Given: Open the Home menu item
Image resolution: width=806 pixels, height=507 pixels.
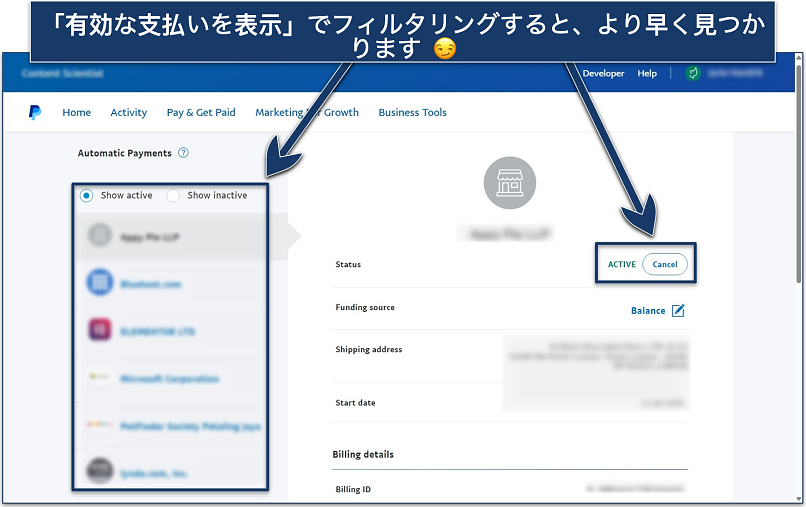Looking at the screenshot, I should [x=76, y=113].
